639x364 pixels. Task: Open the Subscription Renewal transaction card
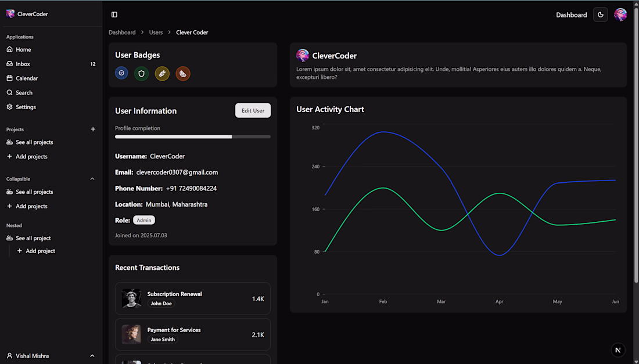coord(193,298)
